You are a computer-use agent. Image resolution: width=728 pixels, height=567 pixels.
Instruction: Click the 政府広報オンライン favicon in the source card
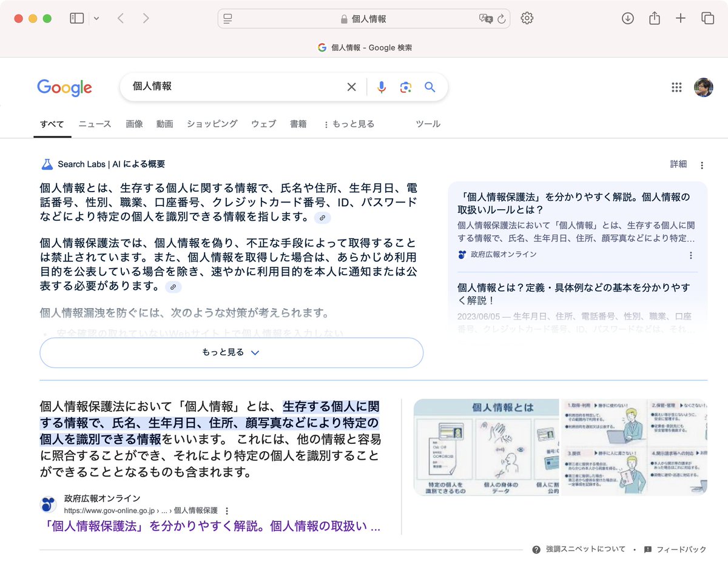(x=462, y=255)
